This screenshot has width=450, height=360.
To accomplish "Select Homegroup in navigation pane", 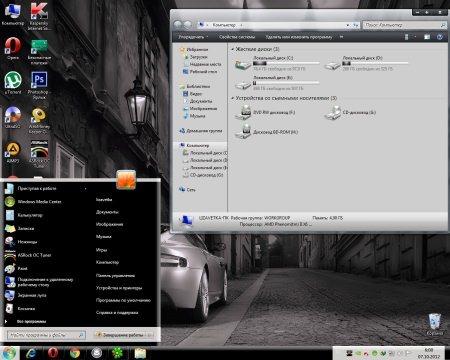I will [201, 131].
